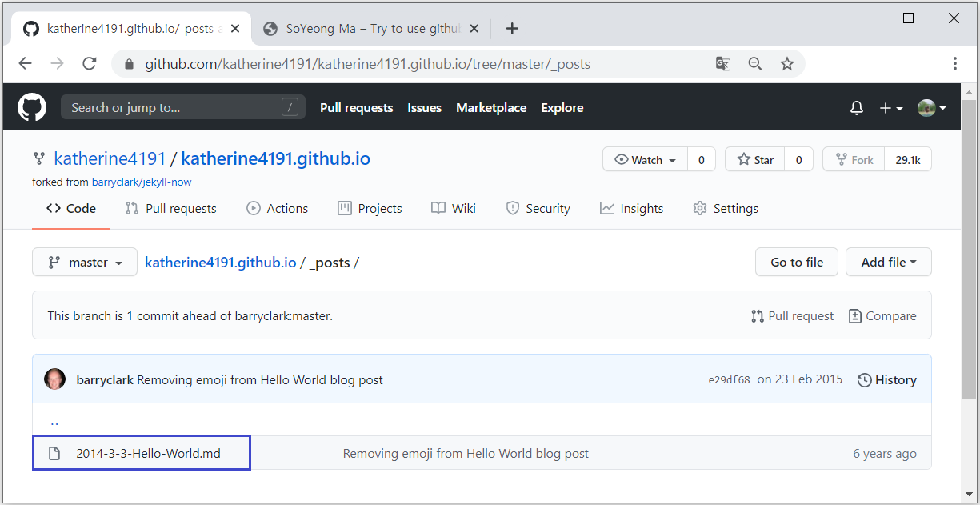The width and height of the screenshot is (980, 505).
Task: Focus the GitHub search box
Action: tap(183, 107)
